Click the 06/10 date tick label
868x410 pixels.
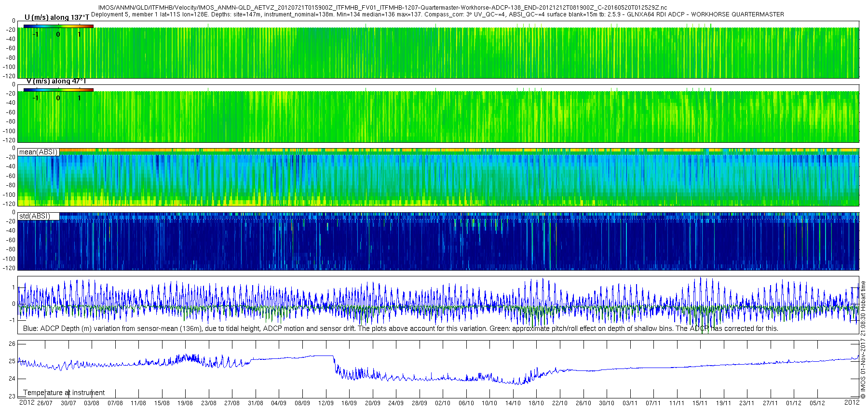(466, 403)
